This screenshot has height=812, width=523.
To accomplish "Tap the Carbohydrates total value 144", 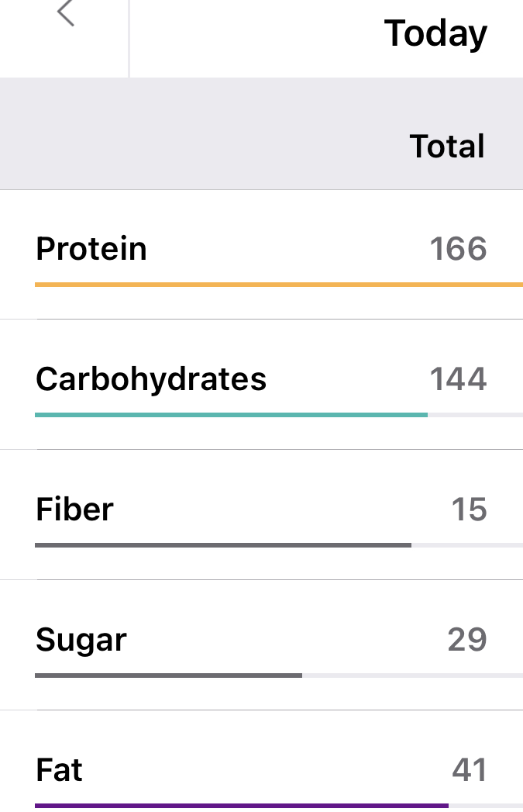I will pyautogui.click(x=458, y=379).
